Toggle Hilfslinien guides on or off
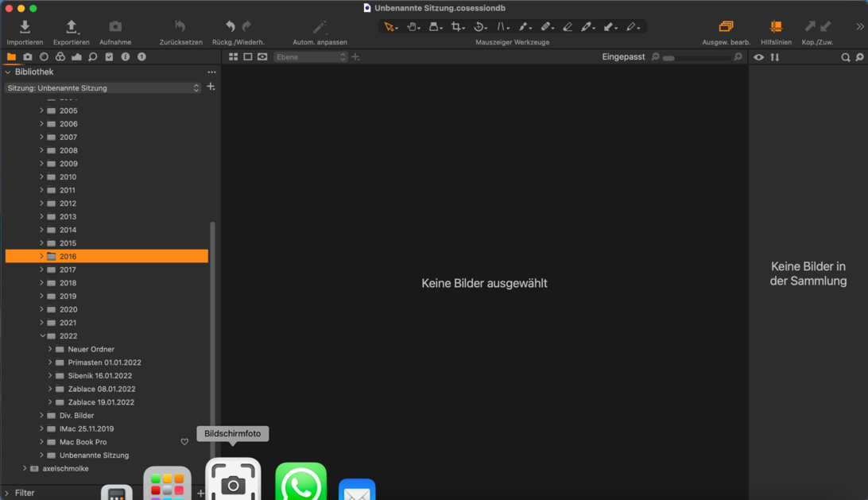 pyautogui.click(x=776, y=27)
